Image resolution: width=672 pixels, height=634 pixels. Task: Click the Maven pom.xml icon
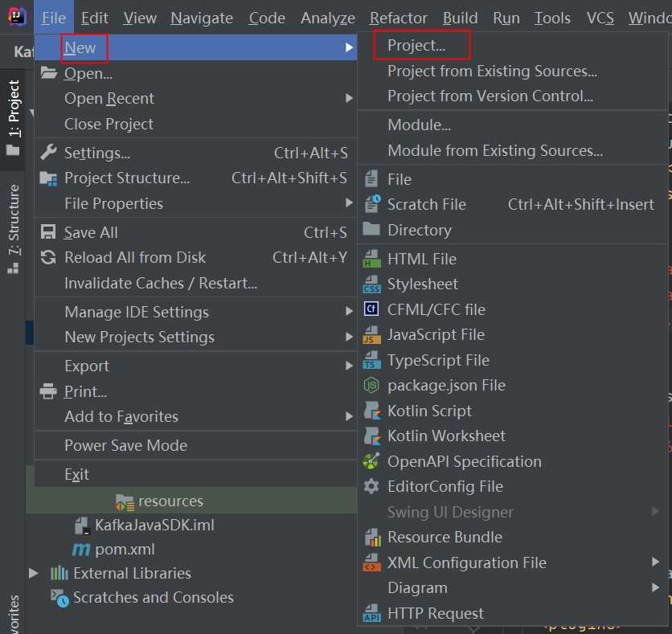point(81,549)
